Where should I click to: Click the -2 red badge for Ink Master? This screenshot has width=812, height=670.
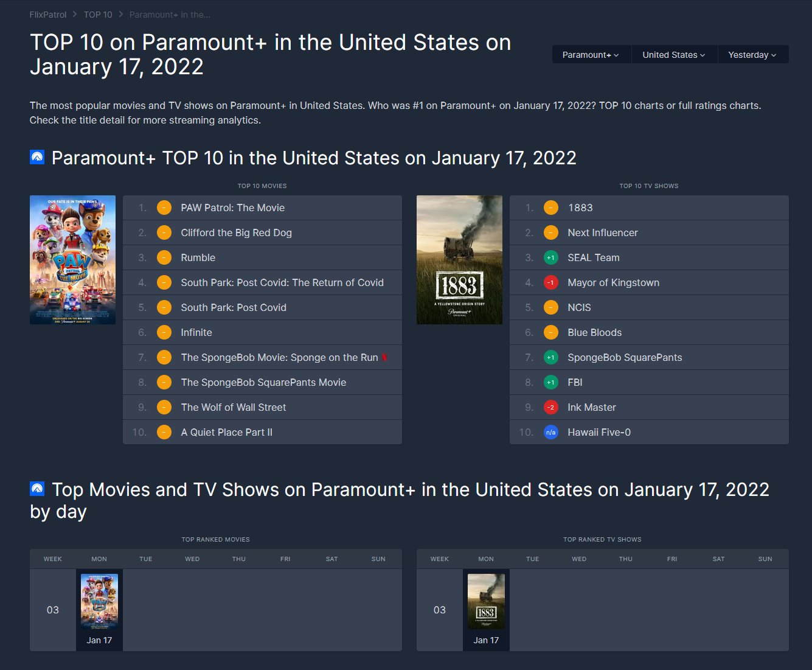tap(550, 407)
